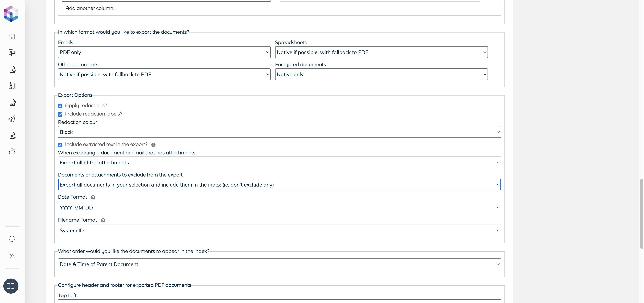The width and height of the screenshot is (644, 303).
Task: Open the Emails format dropdown
Action: click(164, 52)
